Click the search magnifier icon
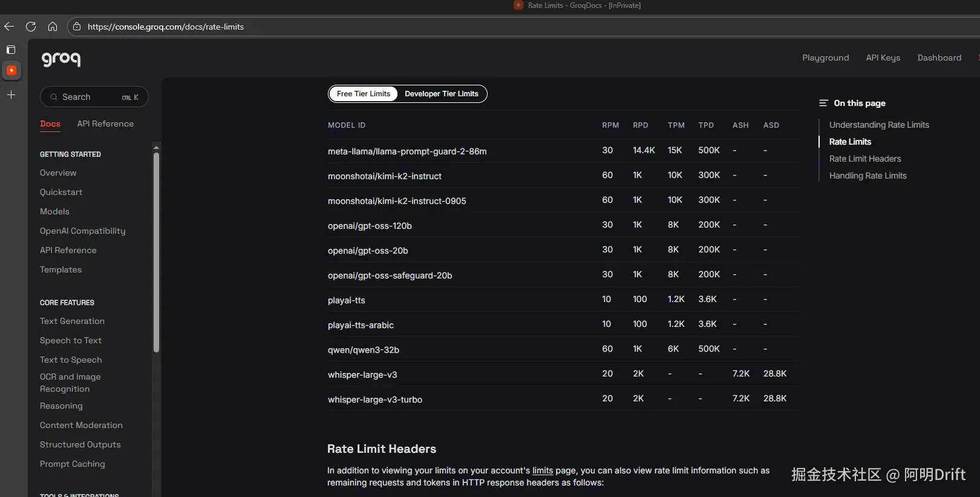980x497 pixels. tap(54, 97)
